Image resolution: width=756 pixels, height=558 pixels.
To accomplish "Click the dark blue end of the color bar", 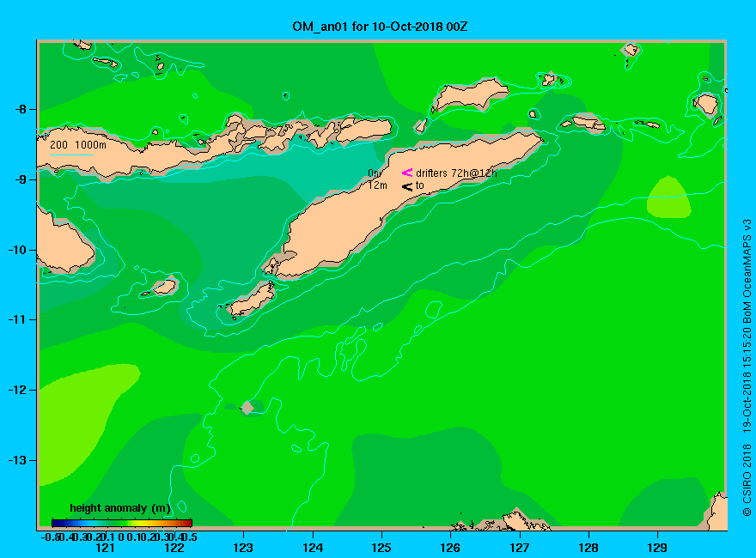I will click(x=55, y=523).
